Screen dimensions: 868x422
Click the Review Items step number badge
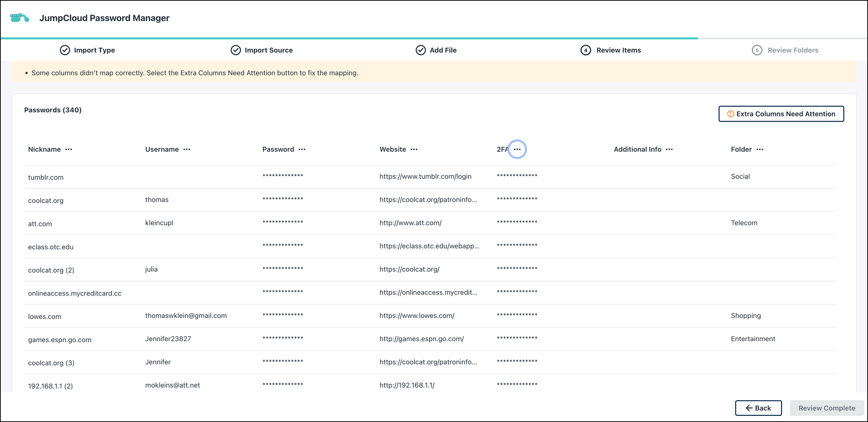585,50
